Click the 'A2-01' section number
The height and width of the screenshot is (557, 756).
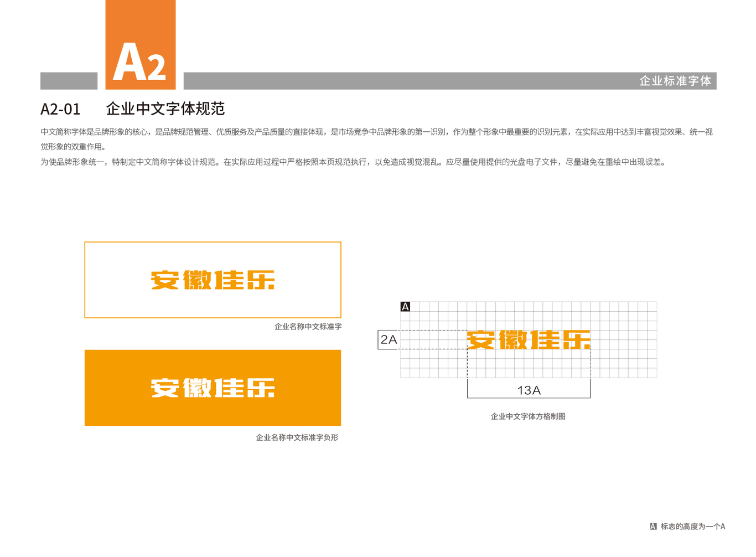point(60,109)
